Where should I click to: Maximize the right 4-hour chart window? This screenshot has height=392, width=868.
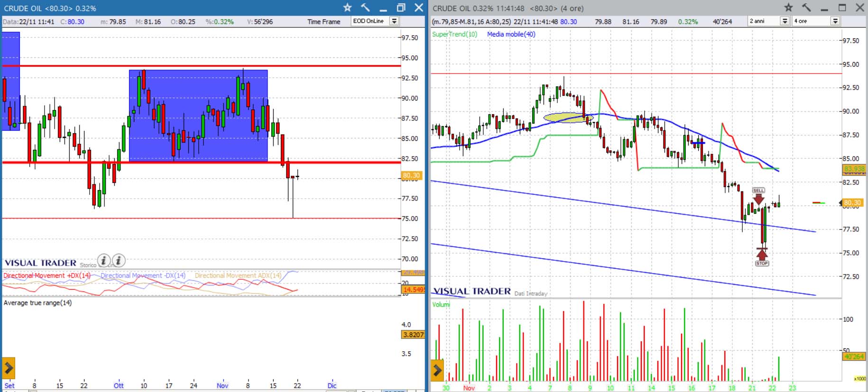point(842,8)
